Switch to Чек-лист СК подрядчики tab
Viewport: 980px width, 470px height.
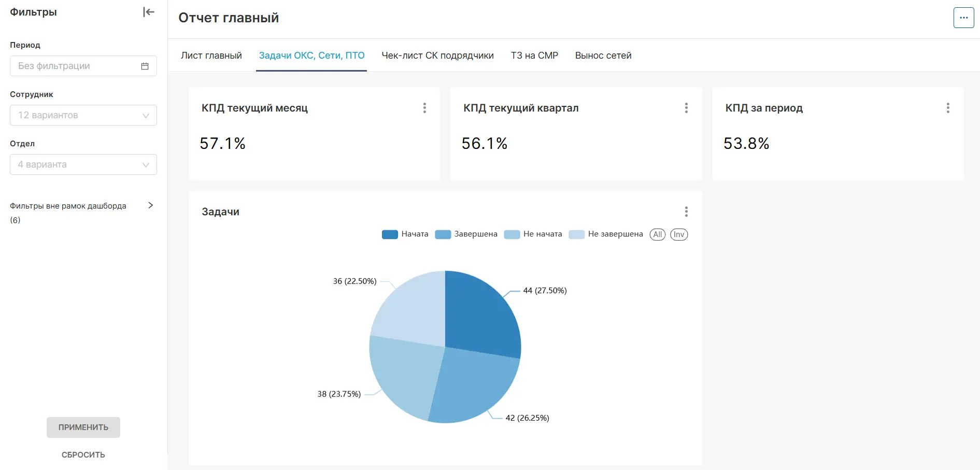point(438,56)
